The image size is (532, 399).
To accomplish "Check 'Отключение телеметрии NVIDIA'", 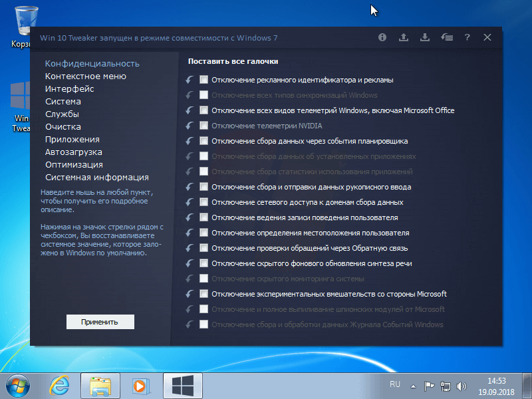I will coord(203,126).
